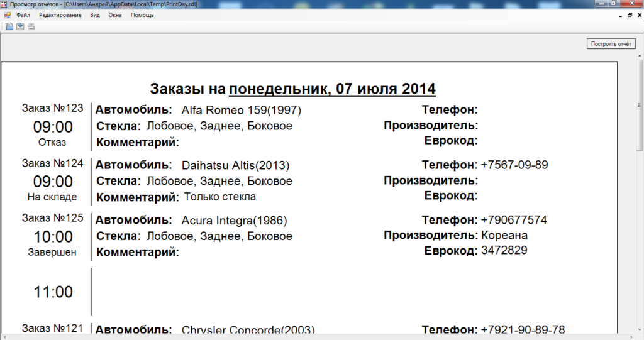Open the Окна menu
This screenshot has height=340, width=644.
[115, 14]
